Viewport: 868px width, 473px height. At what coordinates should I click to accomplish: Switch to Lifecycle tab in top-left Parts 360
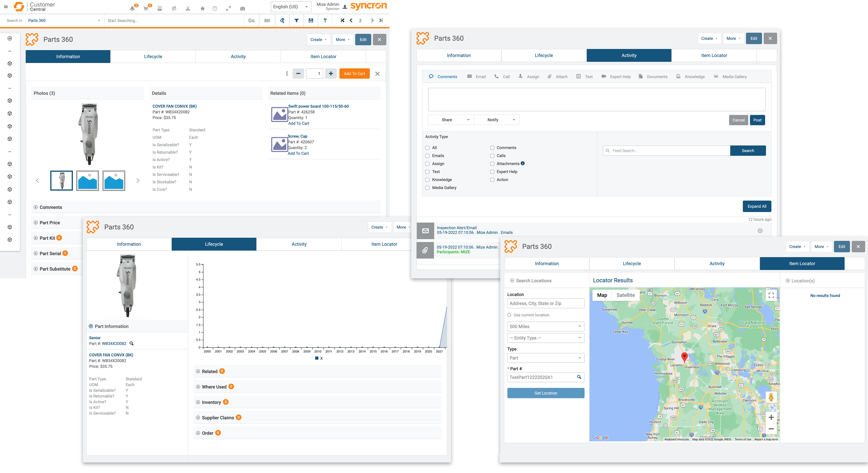[x=153, y=57]
